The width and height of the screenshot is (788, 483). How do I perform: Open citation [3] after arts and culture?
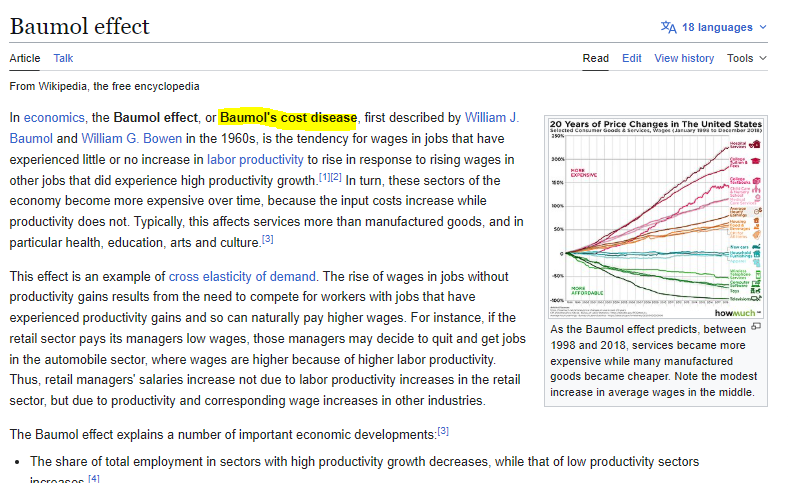click(268, 239)
